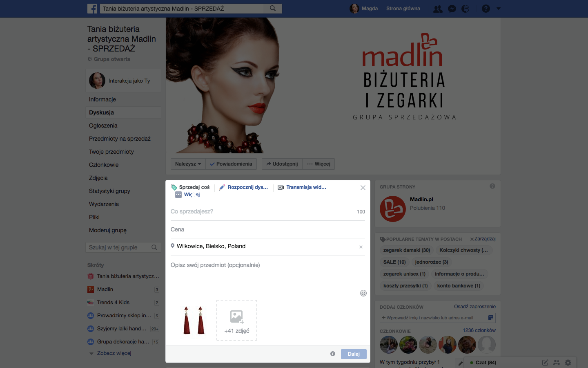Click the Dalej button
Viewport: 588px width, 368px height.
(x=354, y=354)
